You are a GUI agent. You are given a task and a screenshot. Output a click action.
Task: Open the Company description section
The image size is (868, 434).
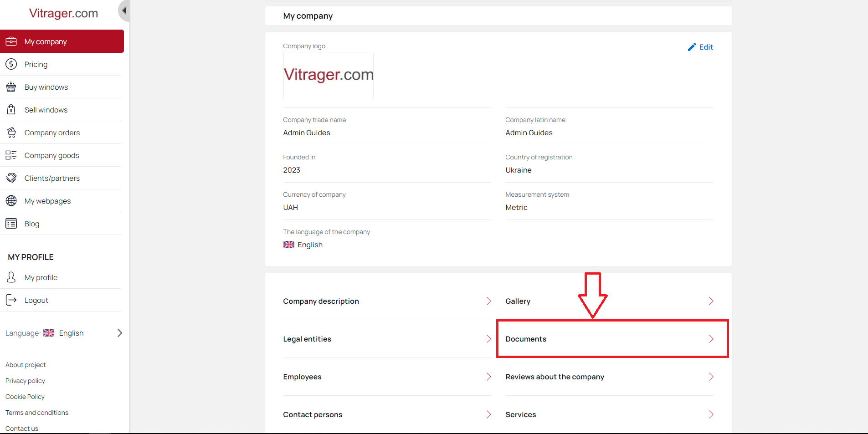pos(387,301)
